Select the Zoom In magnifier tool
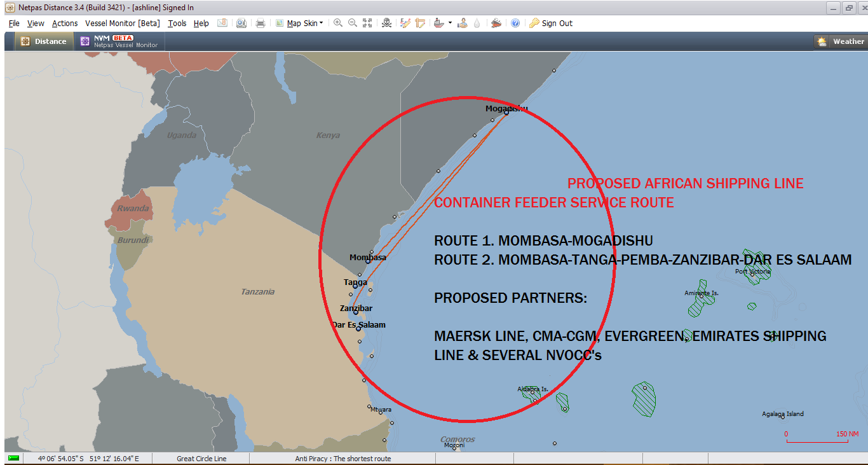This screenshot has height=465, width=868. [x=337, y=22]
